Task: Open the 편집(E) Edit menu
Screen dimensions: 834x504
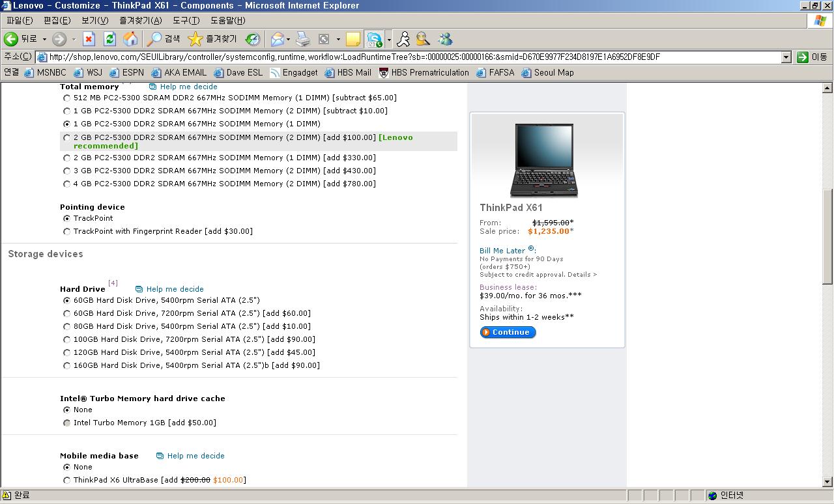Action: point(57,21)
